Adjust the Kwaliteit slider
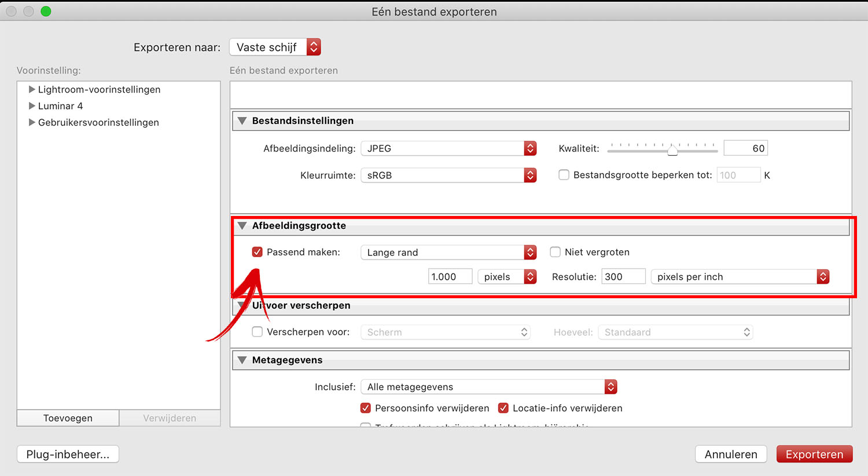The height and width of the screenshot is (476, 868). pyautogui.click(x=672, y=151)
